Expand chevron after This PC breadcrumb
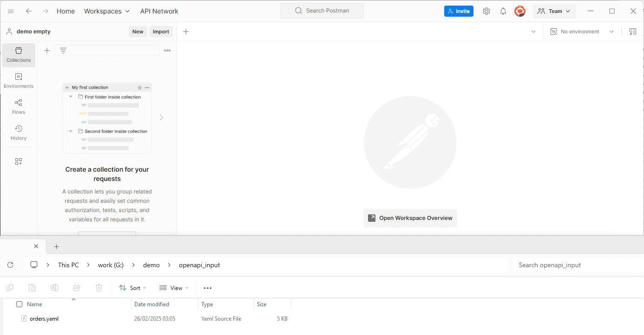The width and height of the screenshot is (644, 335). pos(89,265)
